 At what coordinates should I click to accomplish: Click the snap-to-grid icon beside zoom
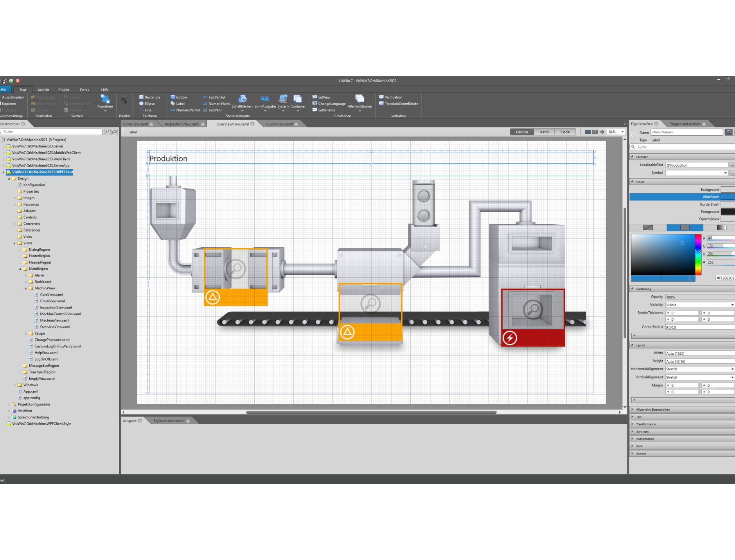[595, 132]
